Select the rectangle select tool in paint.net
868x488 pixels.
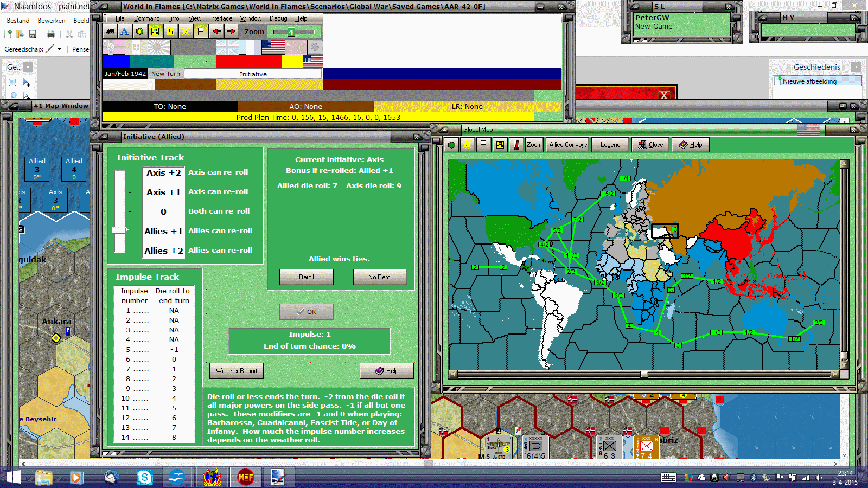(13, 82)
